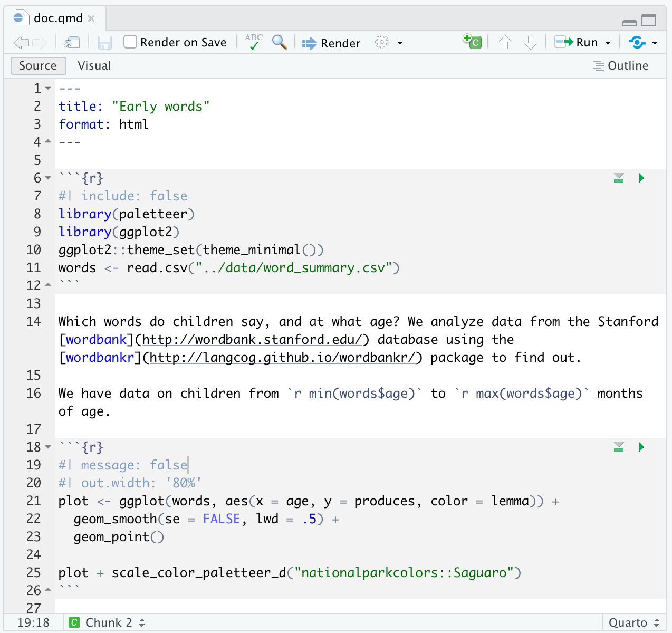
Task: Collapse the code chunk at line 18
Action: pos(48,447)
